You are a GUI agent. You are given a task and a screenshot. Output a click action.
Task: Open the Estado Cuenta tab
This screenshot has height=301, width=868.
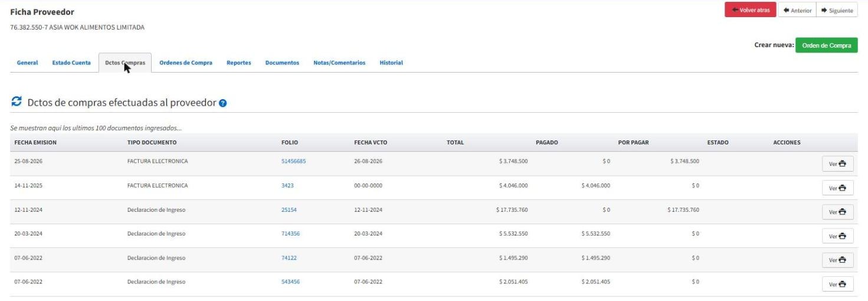(71, 63)
